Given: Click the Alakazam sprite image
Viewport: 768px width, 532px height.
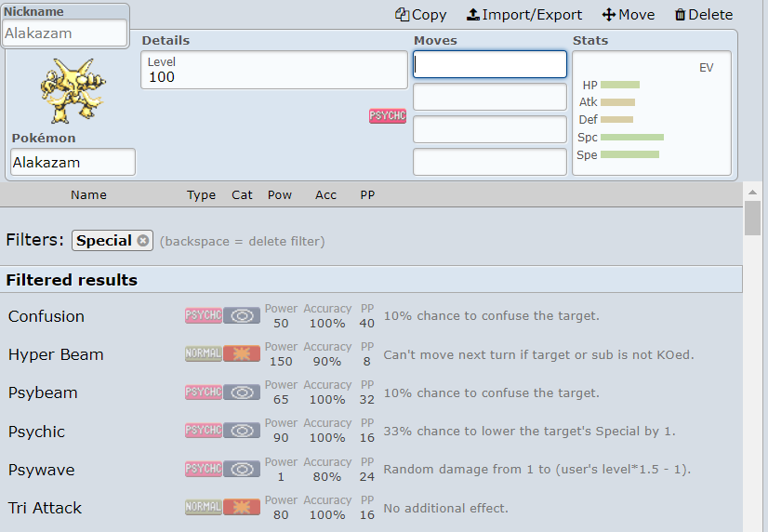Looking at the screenshot, I should pyautogui.click(x=72, y=91).
